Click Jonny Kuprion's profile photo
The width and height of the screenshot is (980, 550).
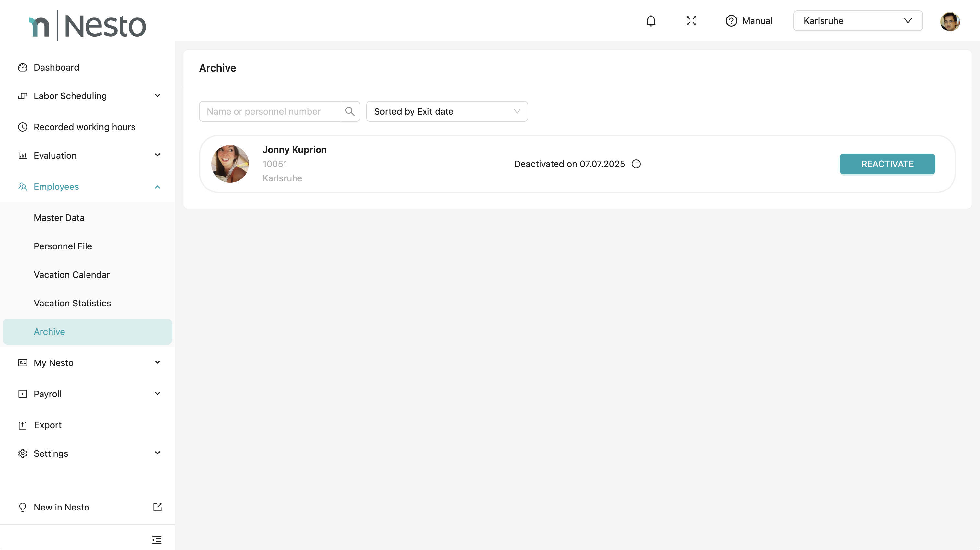(230, 164)
